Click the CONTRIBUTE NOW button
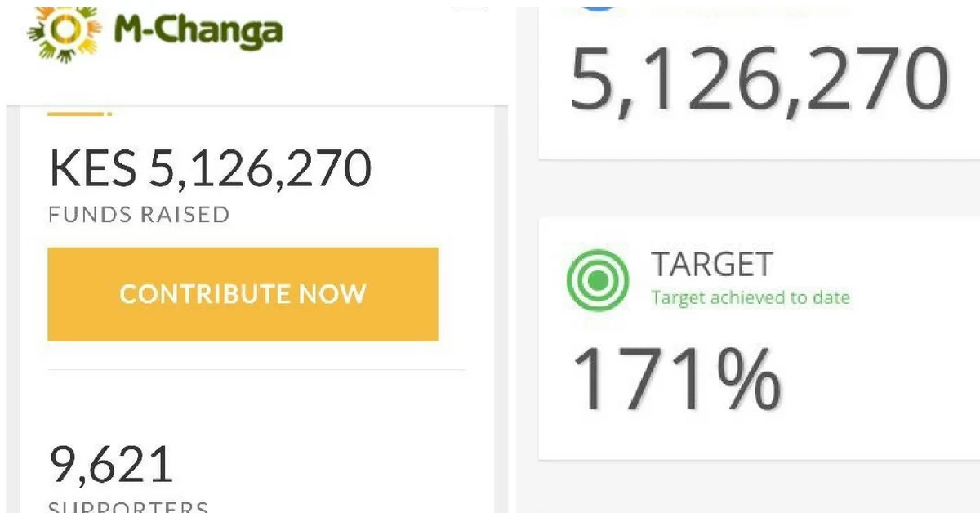This screenshot has width=980, height=513. 243,294
